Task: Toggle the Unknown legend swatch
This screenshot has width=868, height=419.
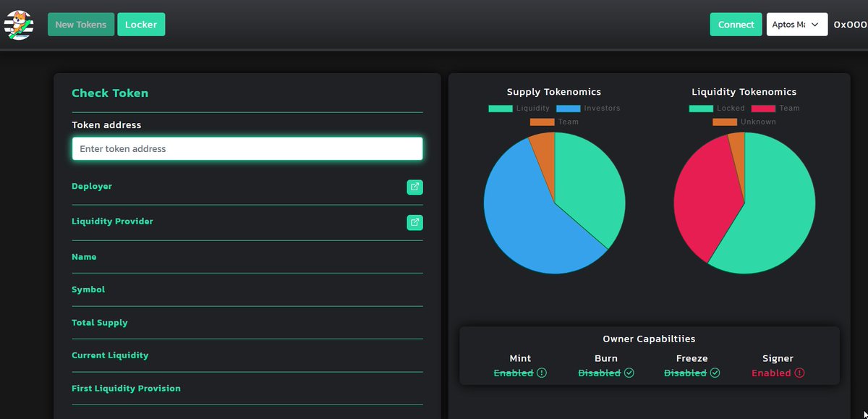Action: click(725, 122)
